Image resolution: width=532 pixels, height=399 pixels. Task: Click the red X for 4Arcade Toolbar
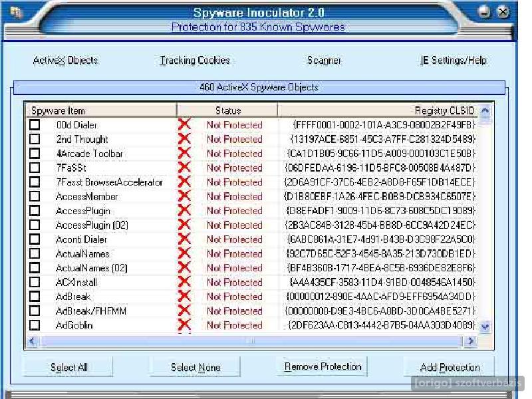point(184,153)
